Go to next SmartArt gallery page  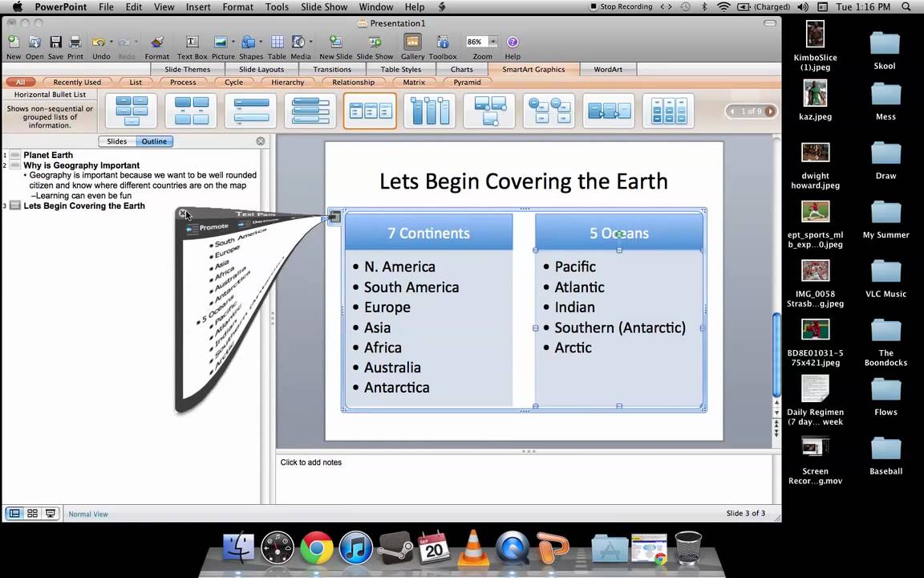click(x=770, y=111)
